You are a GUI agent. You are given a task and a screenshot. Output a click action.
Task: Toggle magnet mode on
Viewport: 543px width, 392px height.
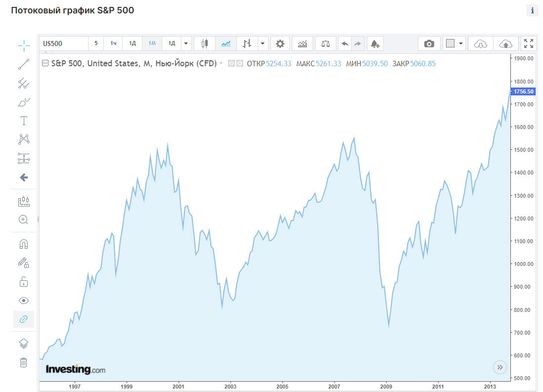[x=23, y=244]
